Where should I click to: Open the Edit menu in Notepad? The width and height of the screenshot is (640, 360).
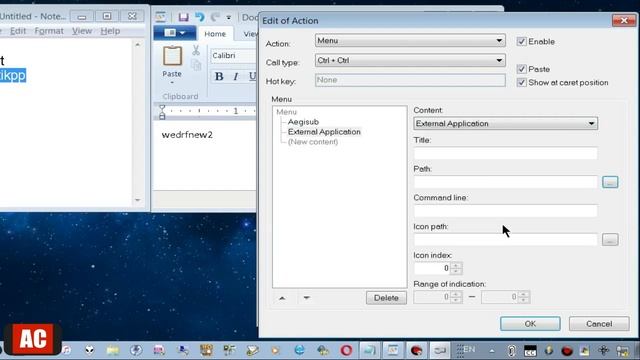pos(18,31)
